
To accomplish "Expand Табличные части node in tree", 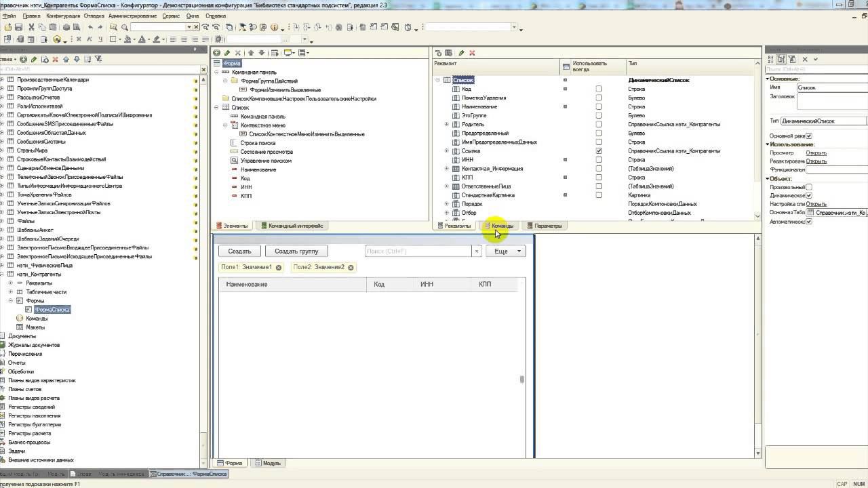I will click(x=11, y=291).
